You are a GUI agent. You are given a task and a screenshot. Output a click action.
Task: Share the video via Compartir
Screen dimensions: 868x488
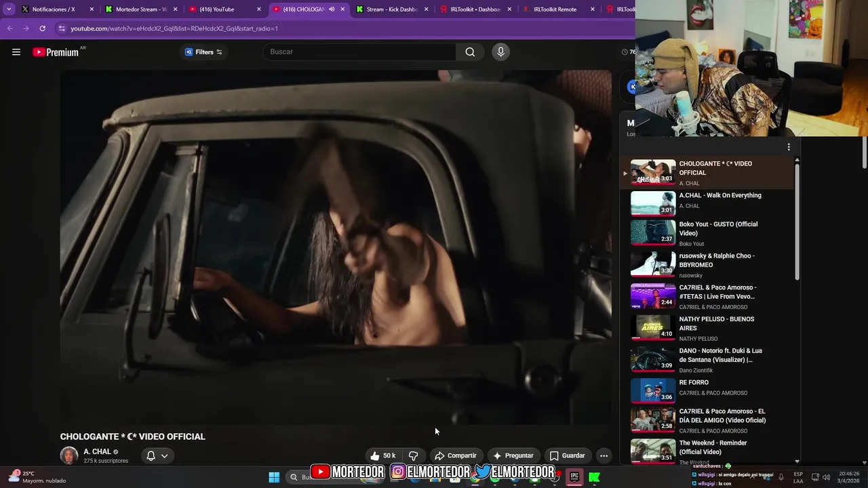click(456, 455)
